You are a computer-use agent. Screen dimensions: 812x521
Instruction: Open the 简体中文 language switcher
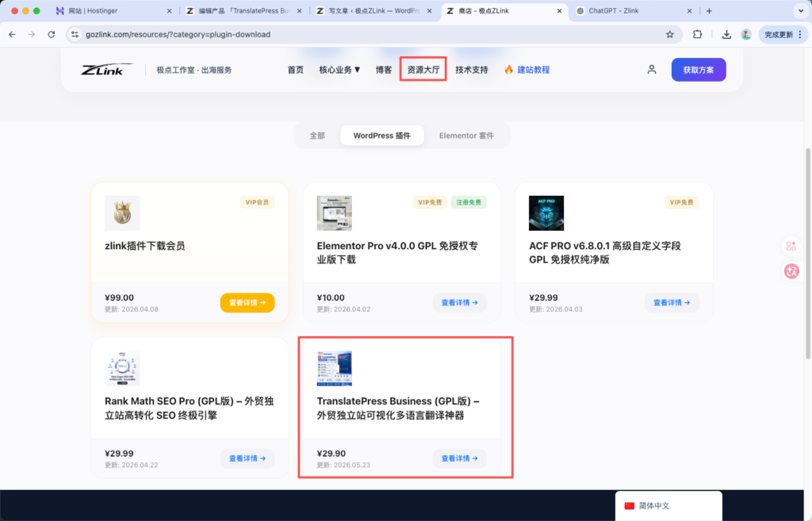(668, 506)
